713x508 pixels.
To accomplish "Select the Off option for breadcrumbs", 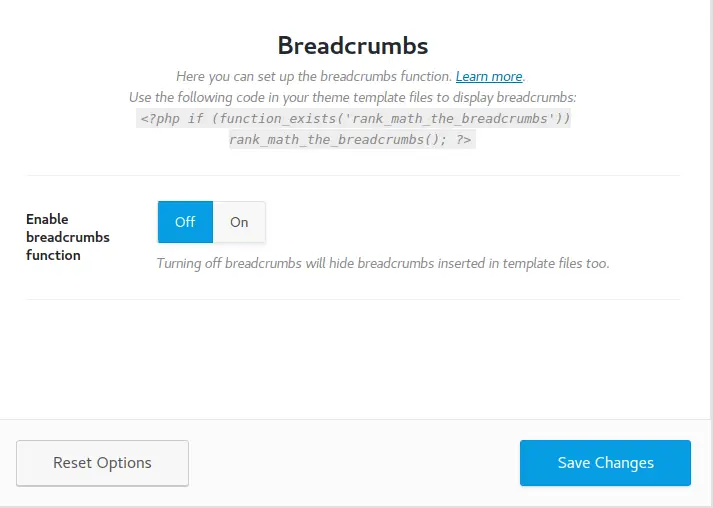I will point(185,222).
